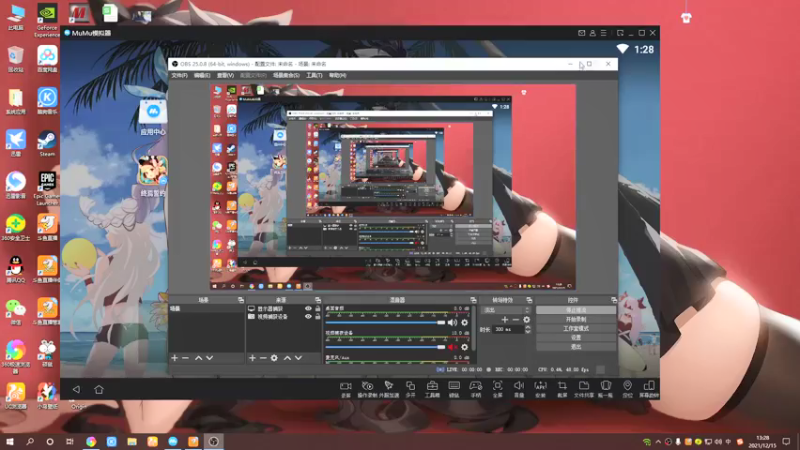
Task: Click the transition duration stepper arrows
Action: [x=528, y=330]
